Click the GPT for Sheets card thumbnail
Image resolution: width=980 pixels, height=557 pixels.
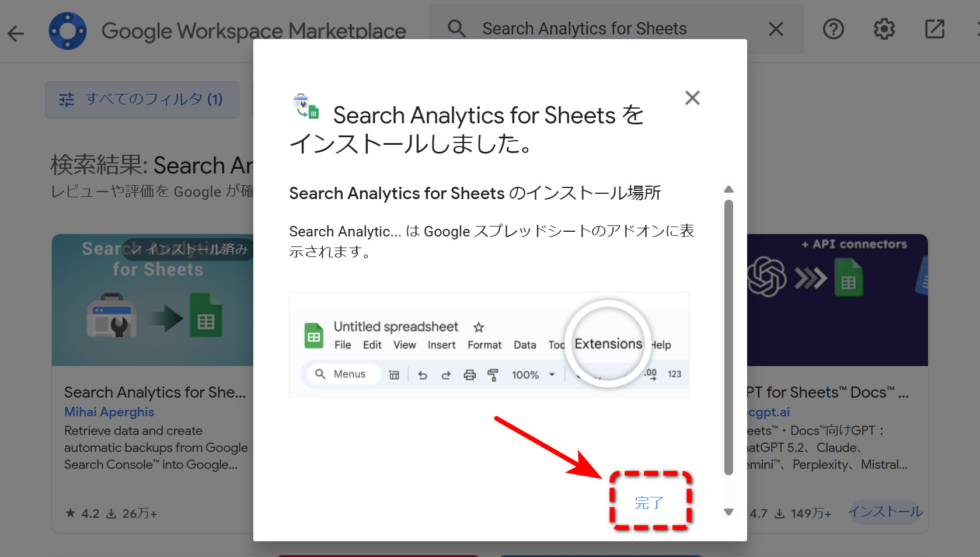click(838, 300)
